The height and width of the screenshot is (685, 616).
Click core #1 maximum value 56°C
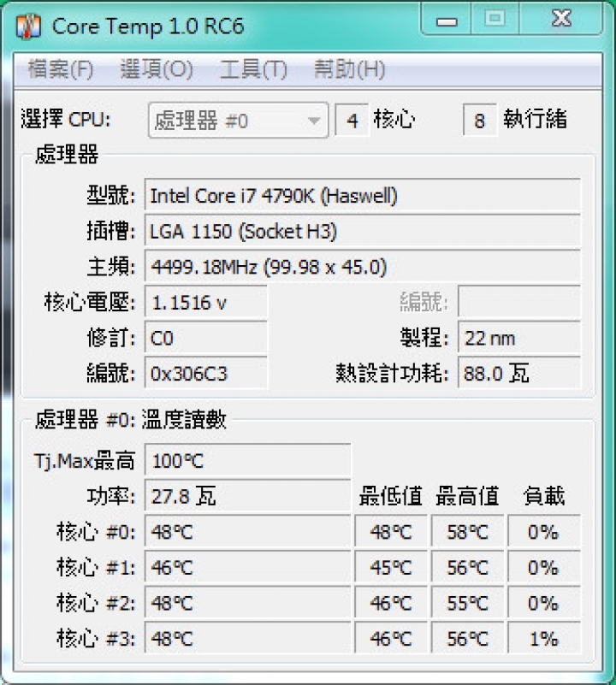[467, 568]
